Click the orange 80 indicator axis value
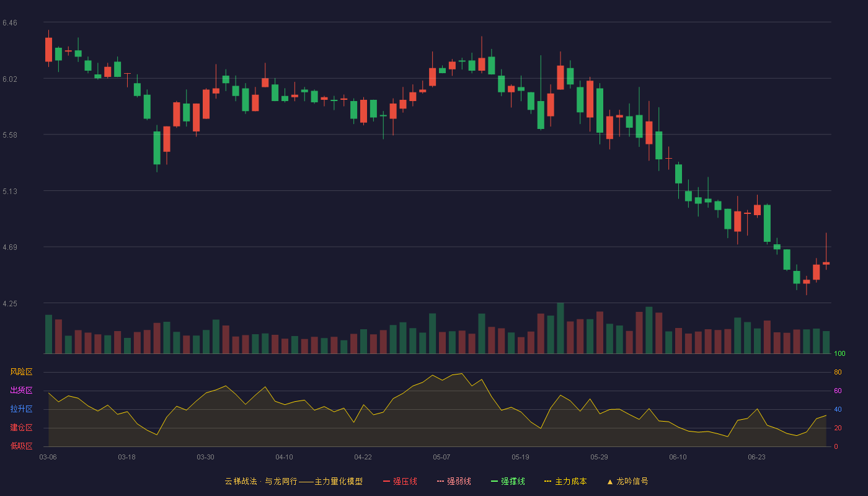 (838, 372)
